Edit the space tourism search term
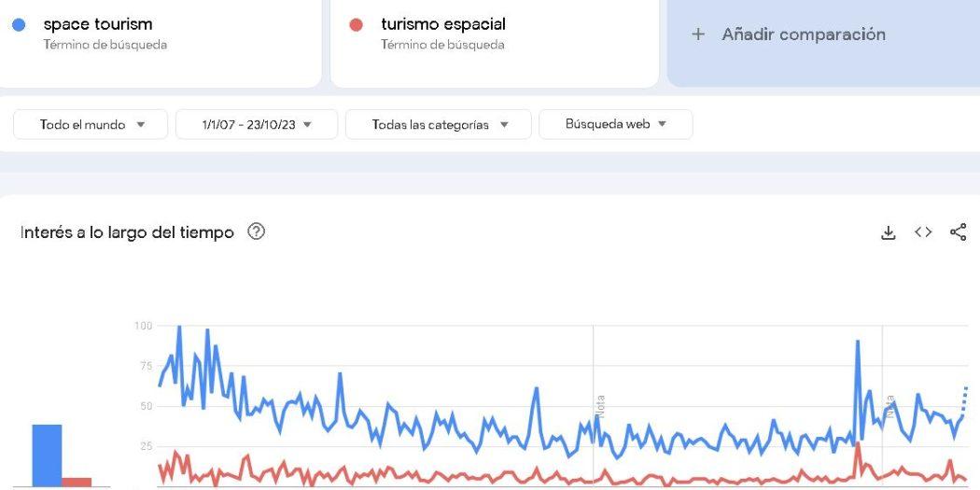The height and width of the screenshot is (490, 980). click(97, 24)
